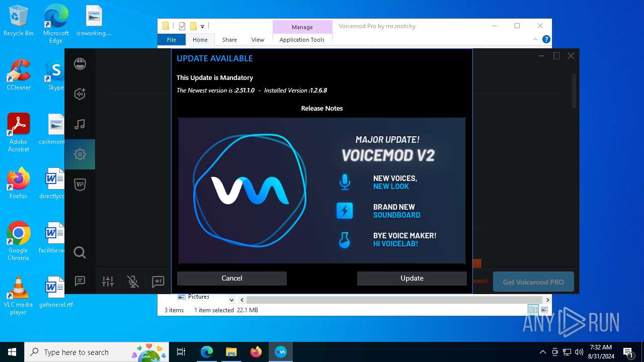Select the facilitiesa Word document on desktop
Viewport: 644px width, 362px height.
click(x=52, y=238)
